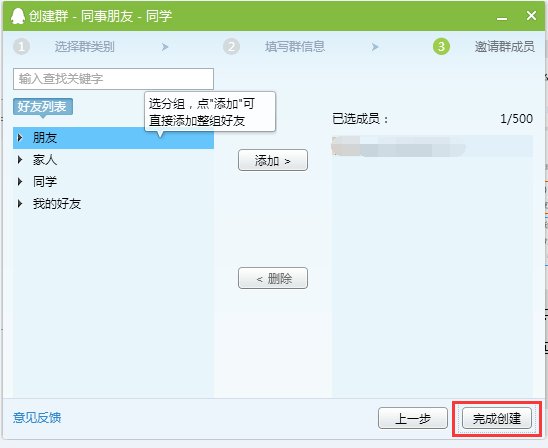Go to step 2 circle icon
The image size is (548, 448).
(x=231, y=46)
